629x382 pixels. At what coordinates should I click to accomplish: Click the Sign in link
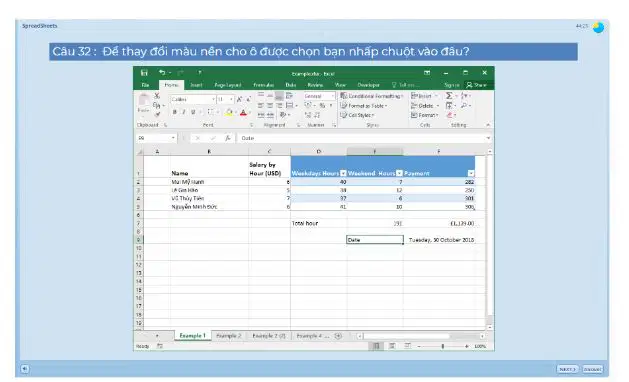point(452,85)
